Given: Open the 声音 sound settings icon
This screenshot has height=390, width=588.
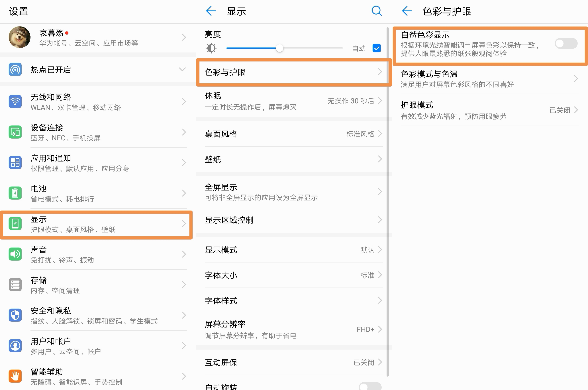Looking at the screenshot, I should click(x=15, y=254).
